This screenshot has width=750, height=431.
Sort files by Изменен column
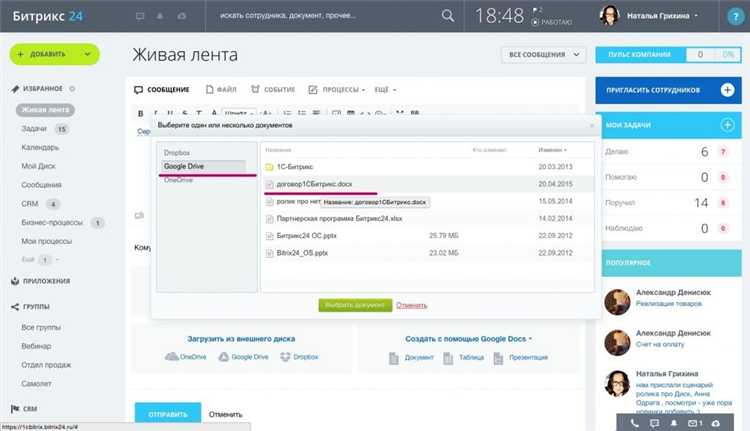(552, 150)
